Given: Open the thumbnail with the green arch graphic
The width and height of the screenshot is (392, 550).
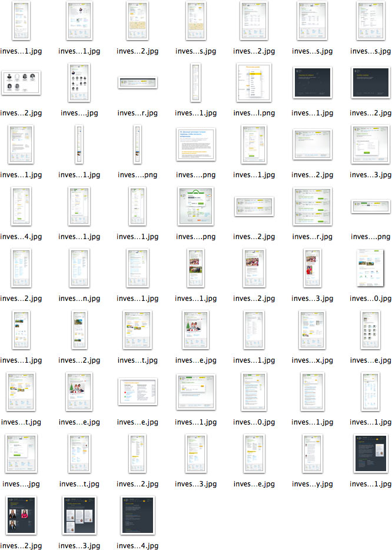Looking at the screenshot, I should click(x=195, y=206).
